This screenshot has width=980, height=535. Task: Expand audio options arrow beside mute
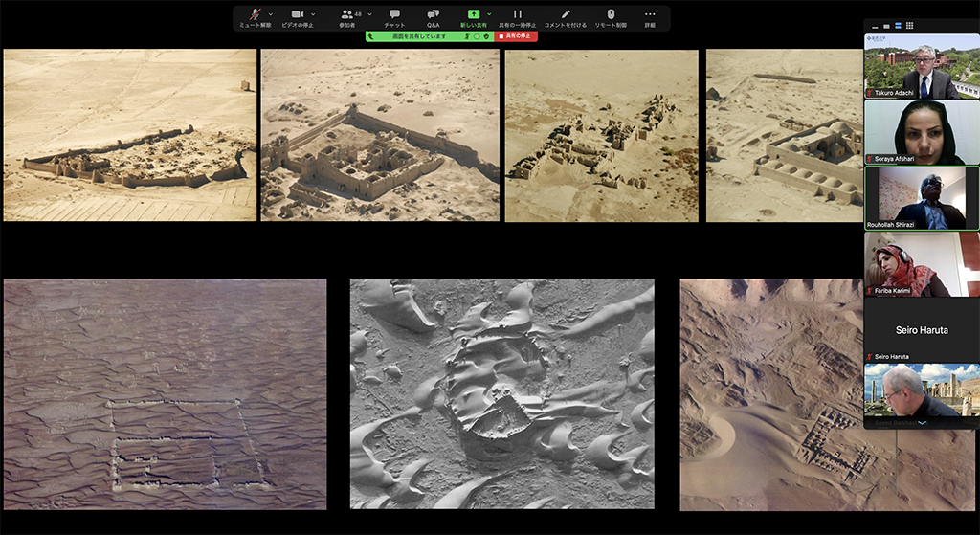coord(271,14)
